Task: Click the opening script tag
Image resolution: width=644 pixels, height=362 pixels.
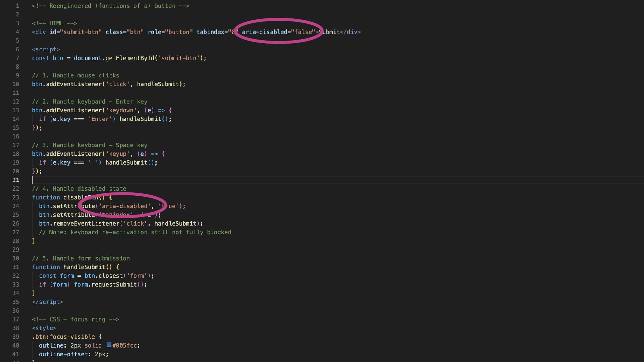Action: [x=46, y=49]
